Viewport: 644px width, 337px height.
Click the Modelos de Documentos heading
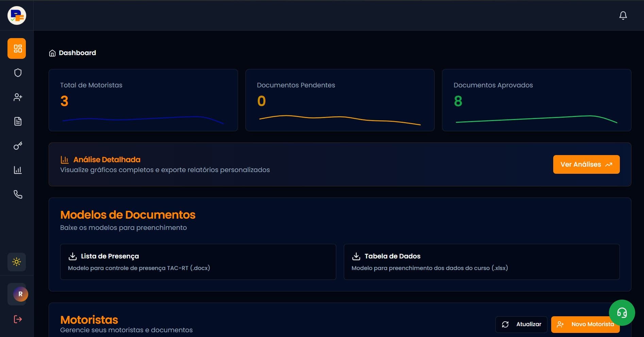pyautogui.click(x=128, y=215)
